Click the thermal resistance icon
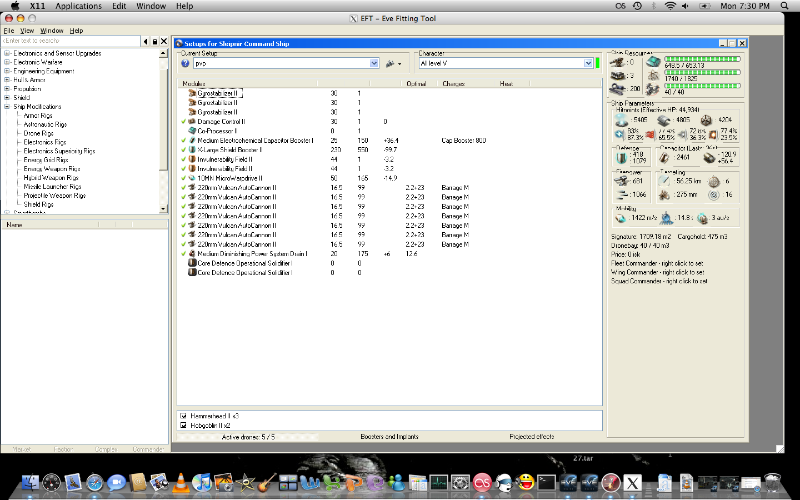 click(x=650, y=135)
